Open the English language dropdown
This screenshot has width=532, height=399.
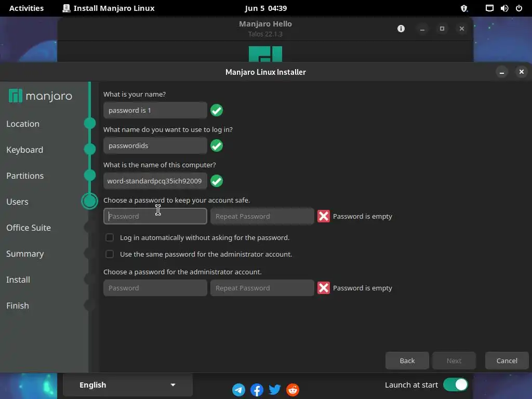[128, 385]
